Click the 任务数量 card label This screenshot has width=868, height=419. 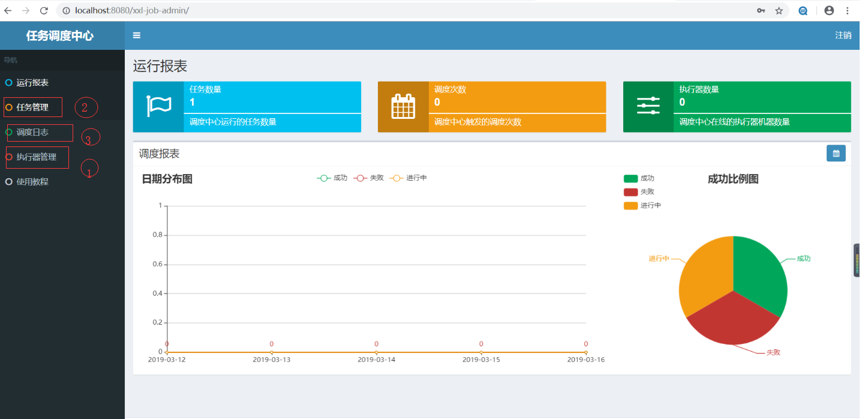(205, 89)
